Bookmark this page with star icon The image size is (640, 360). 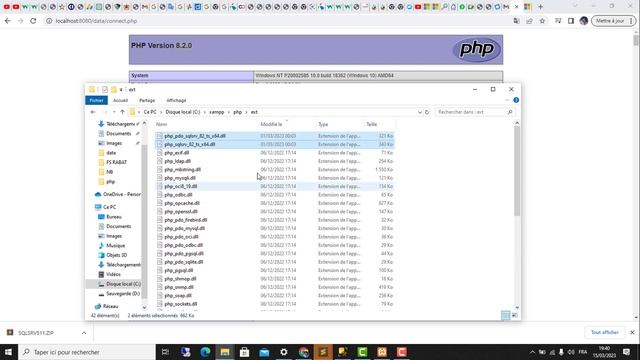[x=542, y=21]
